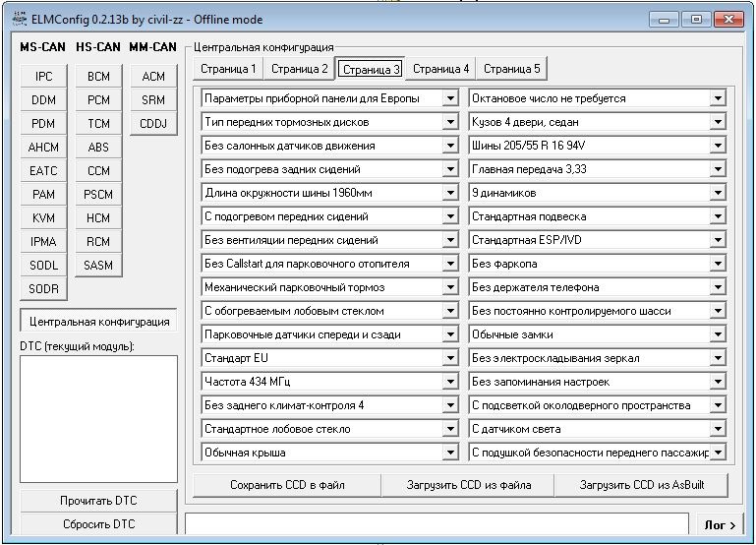Open the TCM module
The width and height of the screenshot is (756, 545).
point(98,124)
